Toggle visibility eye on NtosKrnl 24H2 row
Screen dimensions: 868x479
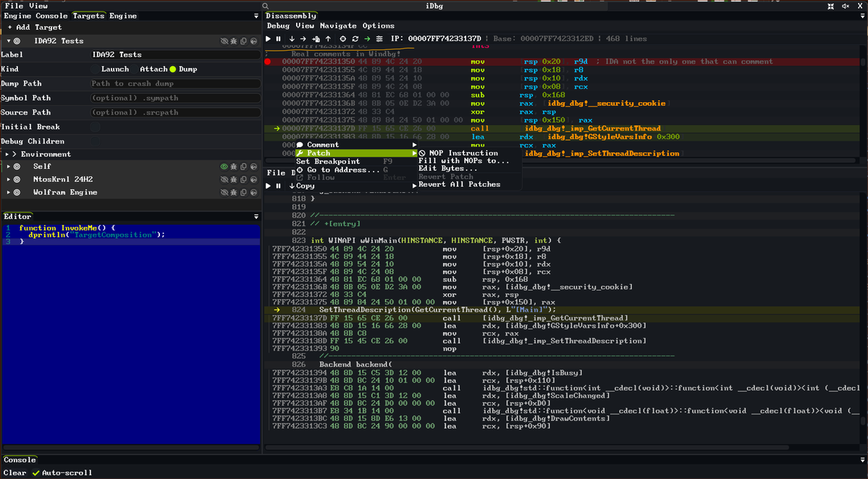click(224, 179)
